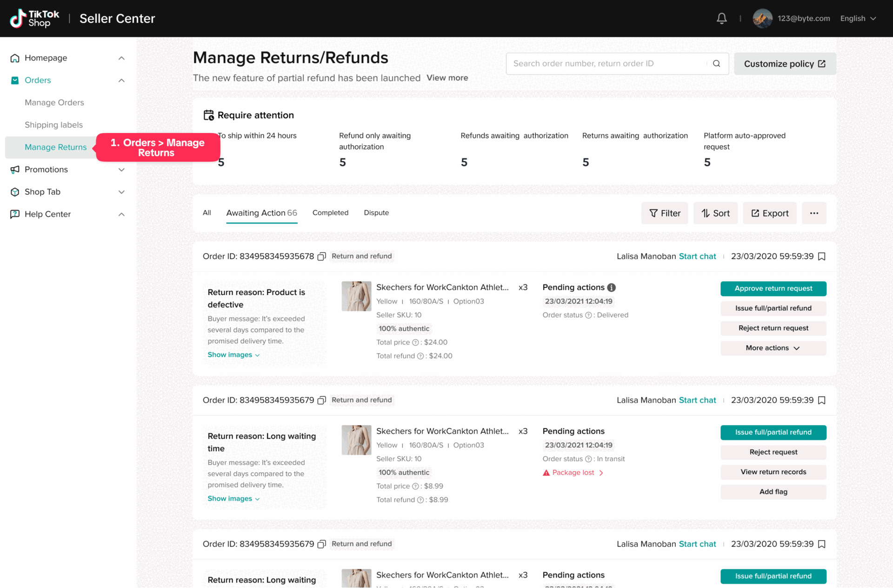Open the three-dots more options menu

click(813, 213)
